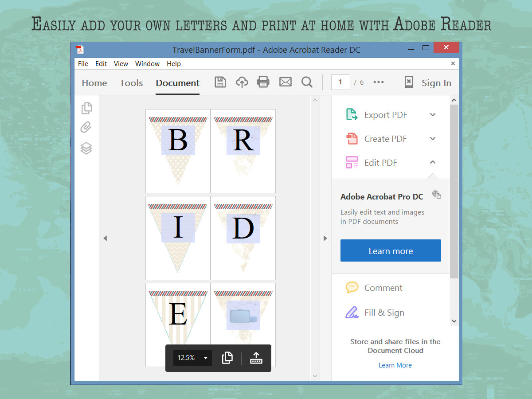
Task: Close the document with the menu bar X
Action: [453, 63]
